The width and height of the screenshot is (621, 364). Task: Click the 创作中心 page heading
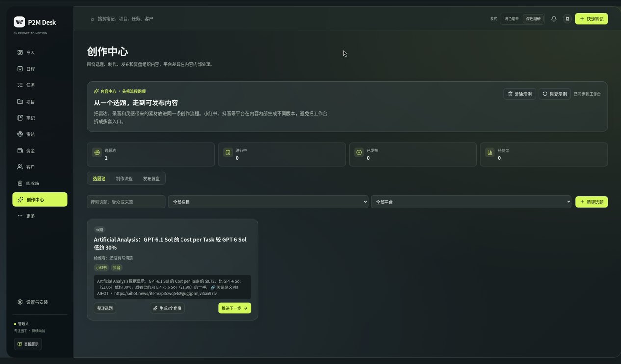[107, 52]
